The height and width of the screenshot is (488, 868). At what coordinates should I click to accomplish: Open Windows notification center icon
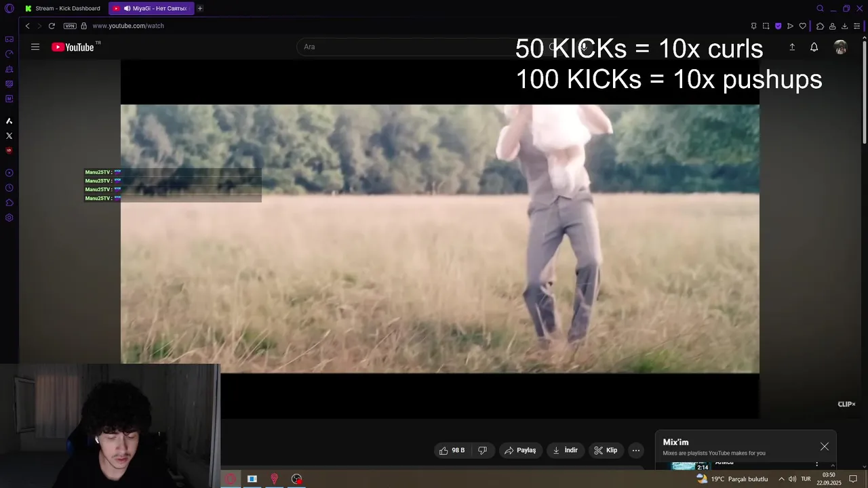click(853, 479)
